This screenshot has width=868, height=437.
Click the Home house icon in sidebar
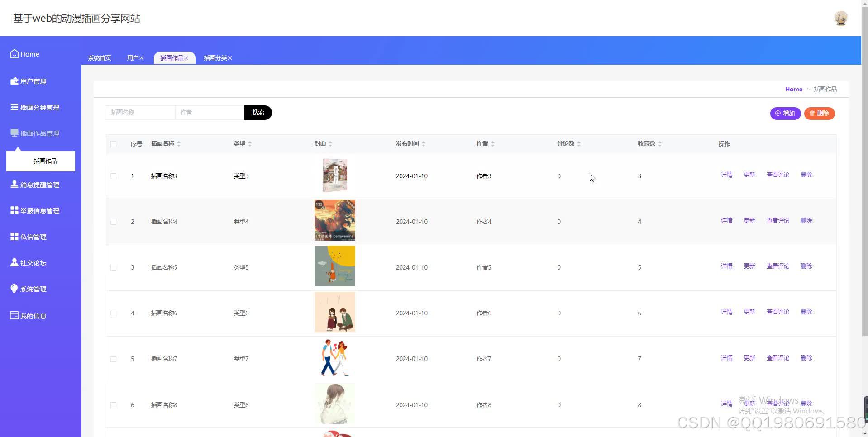tap(14, 54)
